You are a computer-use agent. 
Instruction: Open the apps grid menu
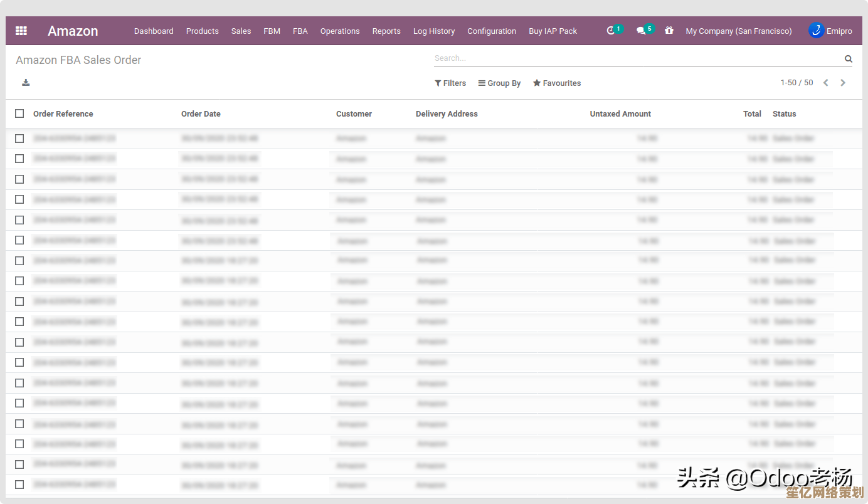(x=21, y=31)
